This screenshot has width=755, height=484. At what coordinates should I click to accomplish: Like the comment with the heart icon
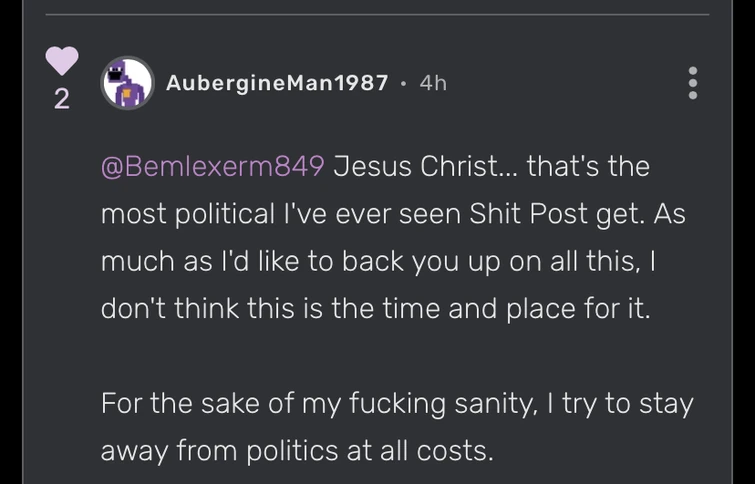(62, 60)
